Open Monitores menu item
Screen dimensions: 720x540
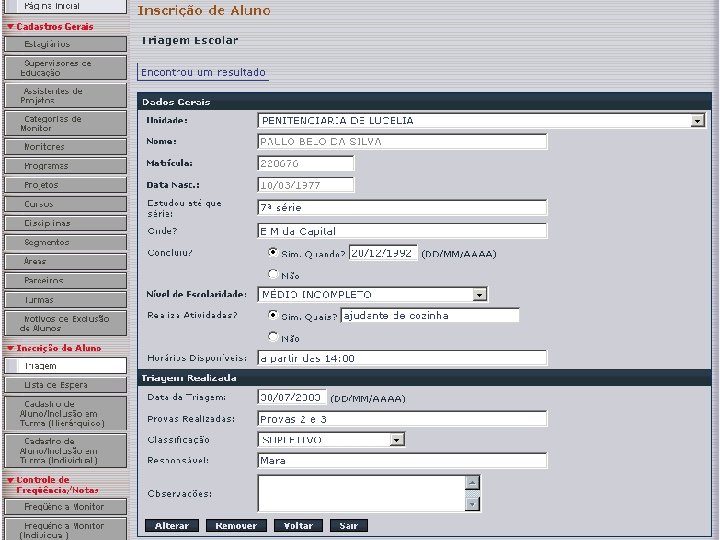point(66,147)
